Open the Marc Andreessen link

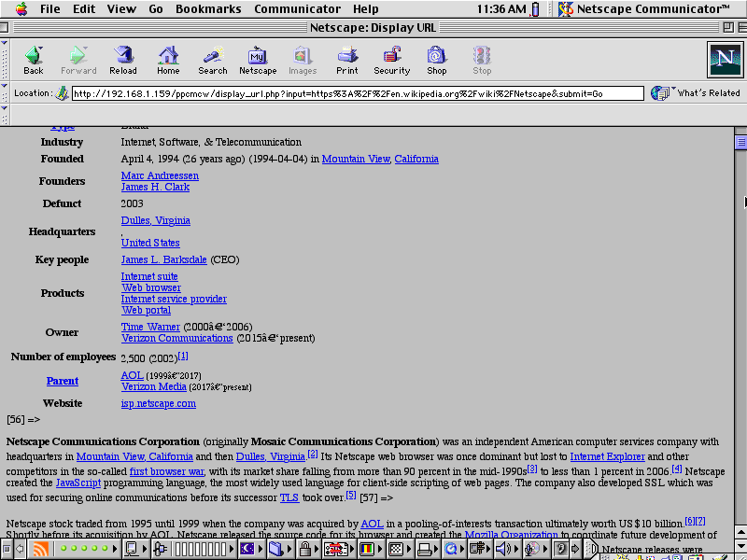160,175
